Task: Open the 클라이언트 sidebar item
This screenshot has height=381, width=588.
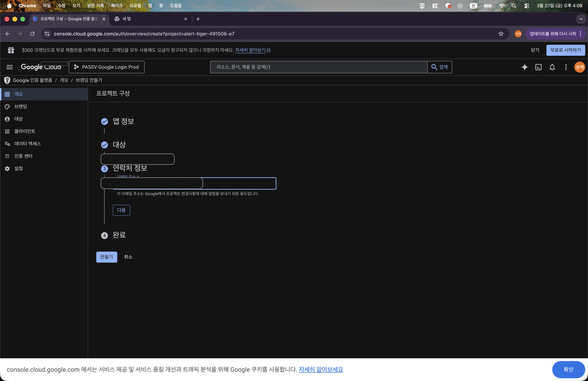Action: coord(25,131)
